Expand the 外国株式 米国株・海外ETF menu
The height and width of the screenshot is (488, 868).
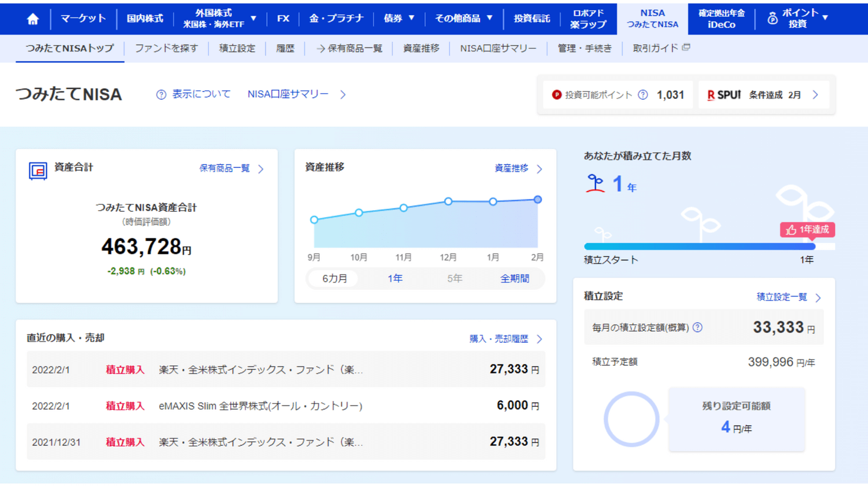[220, 19]
